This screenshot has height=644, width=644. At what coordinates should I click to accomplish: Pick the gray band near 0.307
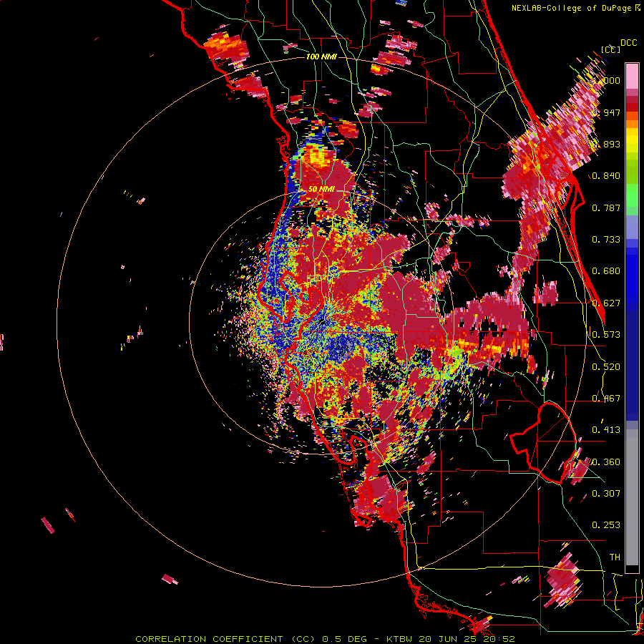632,497
